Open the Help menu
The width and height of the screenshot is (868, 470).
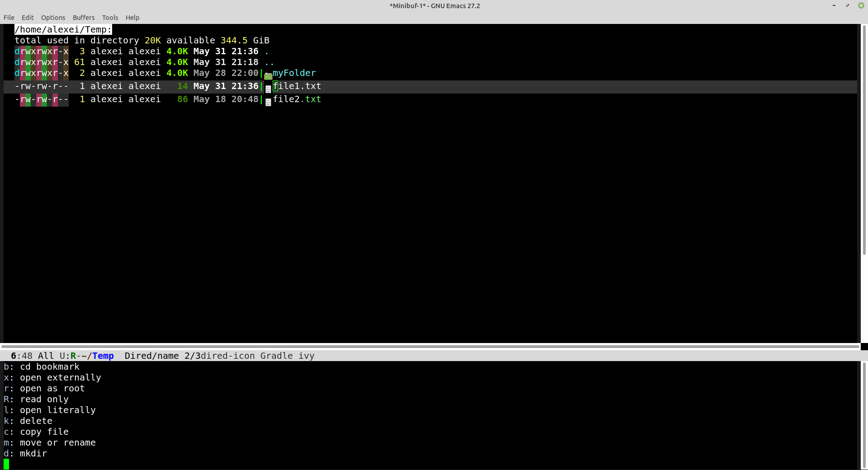(x=132, y=17)
